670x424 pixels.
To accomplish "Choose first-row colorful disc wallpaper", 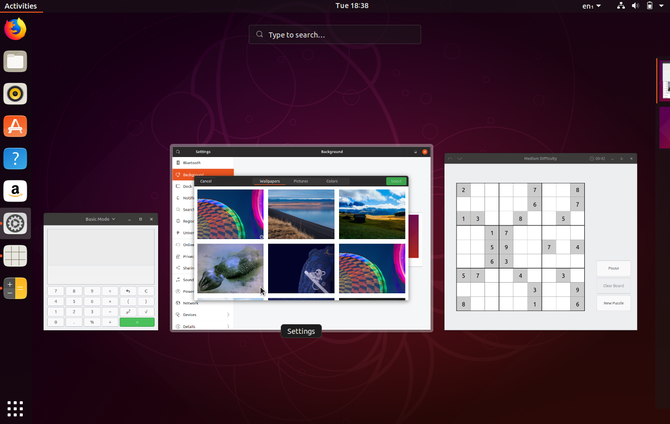I will tap(230, 214).
